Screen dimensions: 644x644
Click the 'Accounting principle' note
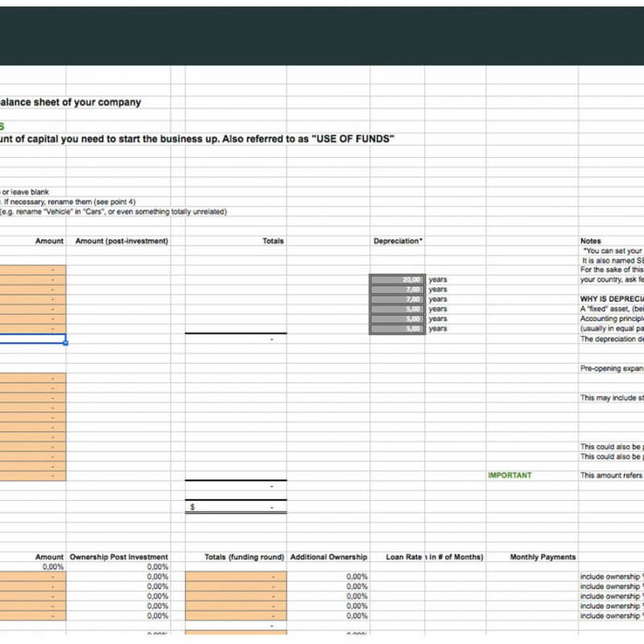[612, 319]
